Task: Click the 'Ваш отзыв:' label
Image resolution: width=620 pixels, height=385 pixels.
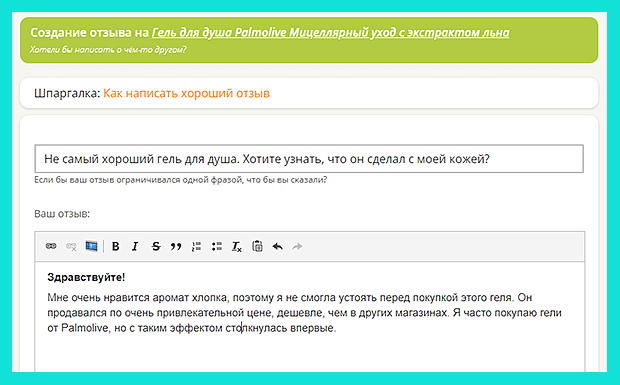Action: pos(62,214)
